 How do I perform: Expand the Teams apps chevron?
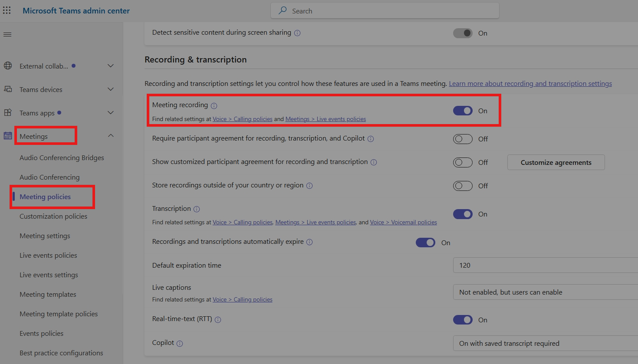click(111, 113)
